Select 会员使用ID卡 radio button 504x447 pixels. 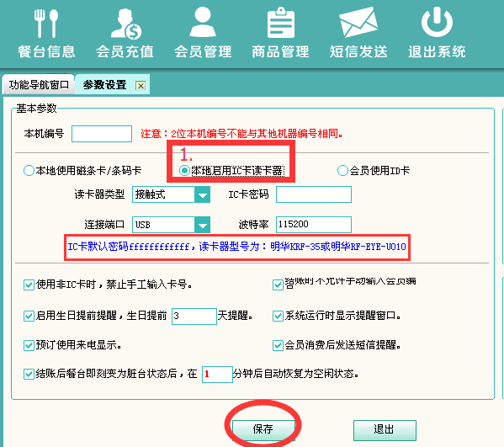coord(342,170)
